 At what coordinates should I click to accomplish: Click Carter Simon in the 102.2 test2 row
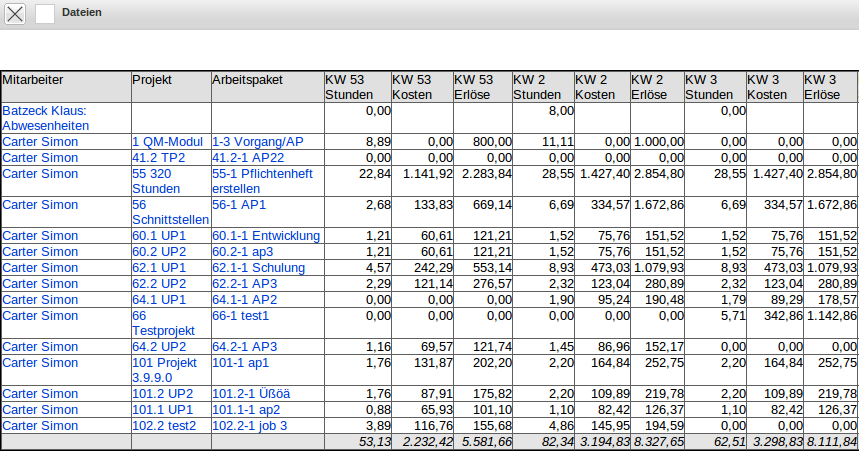pyautogui.click(x=40, y=425)
